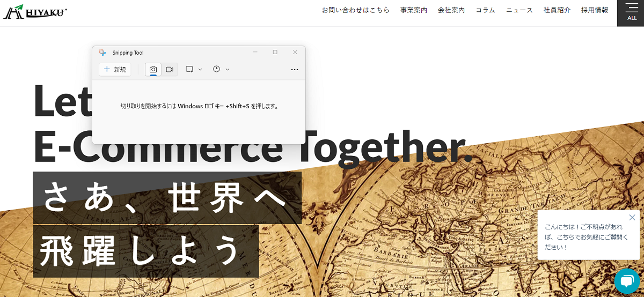This screenshot has height=297, width=644.
Task: Open the ニュース navigation link
Action: 519,10
